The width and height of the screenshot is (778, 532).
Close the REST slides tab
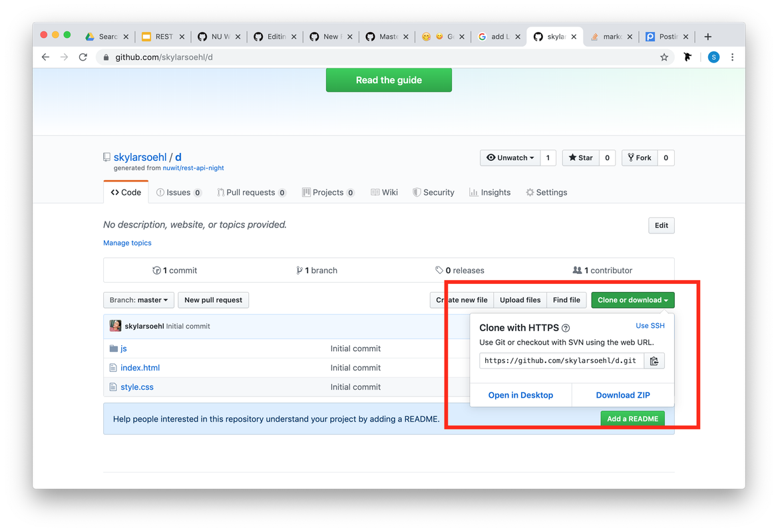click(182, 37)
